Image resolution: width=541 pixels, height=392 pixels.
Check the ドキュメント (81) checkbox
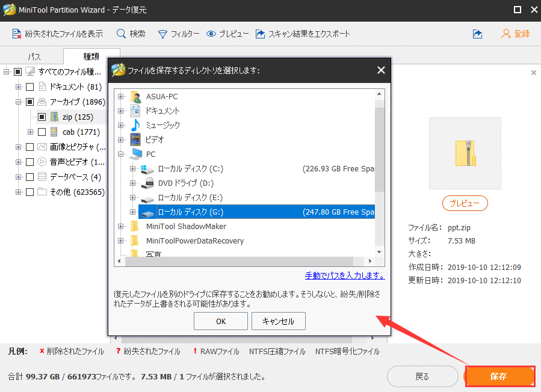point(30,87)
